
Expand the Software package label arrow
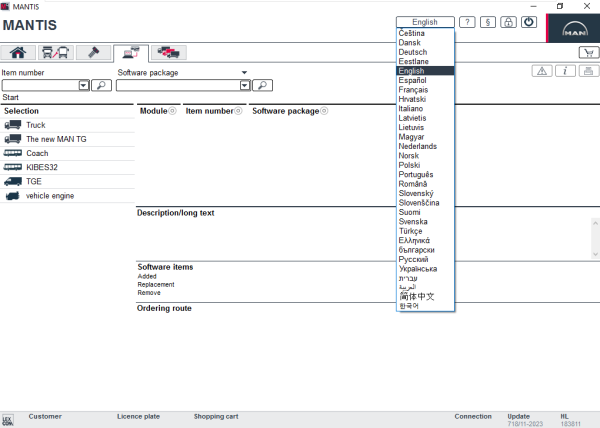[x=244, y=73]
